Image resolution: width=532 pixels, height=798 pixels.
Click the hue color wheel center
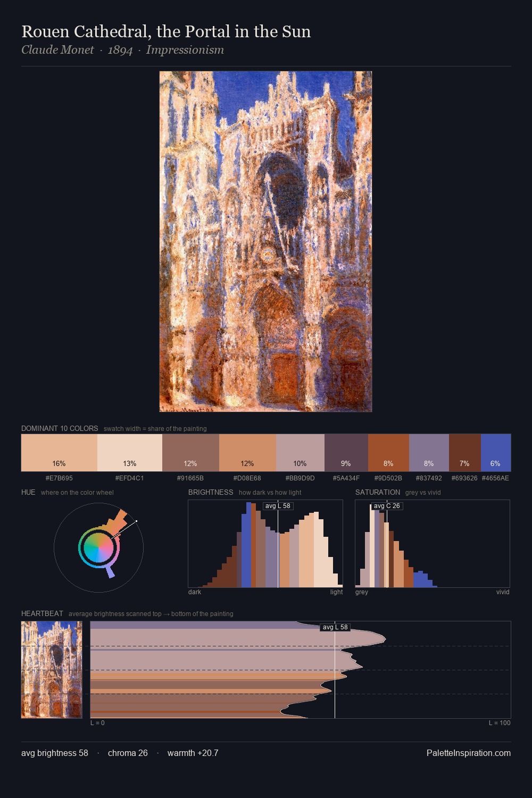[x=98, y=547]
